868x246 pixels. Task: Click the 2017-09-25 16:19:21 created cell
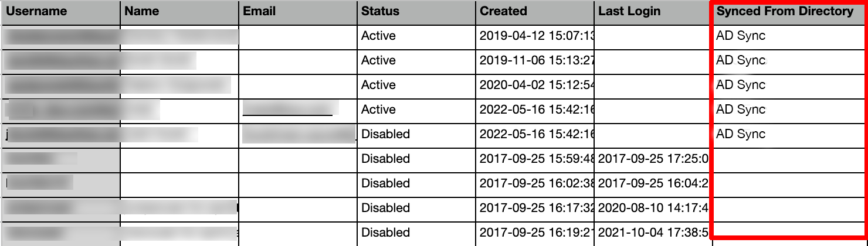(536, 233)
